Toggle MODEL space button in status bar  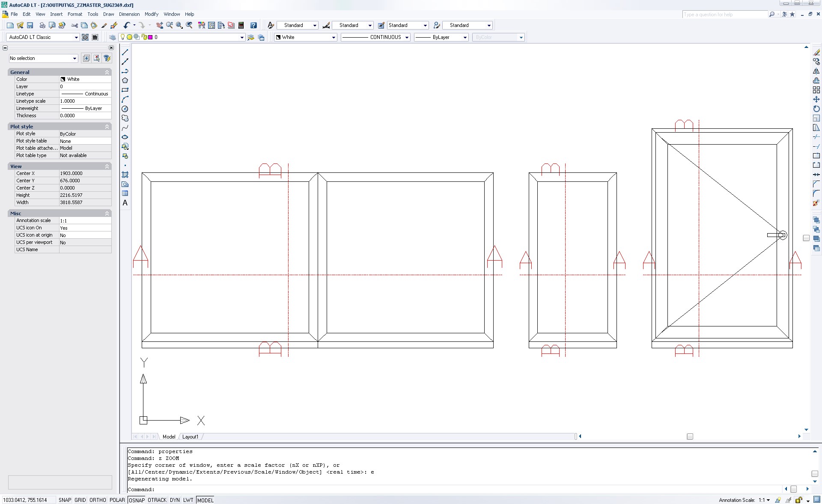[205, 500]
